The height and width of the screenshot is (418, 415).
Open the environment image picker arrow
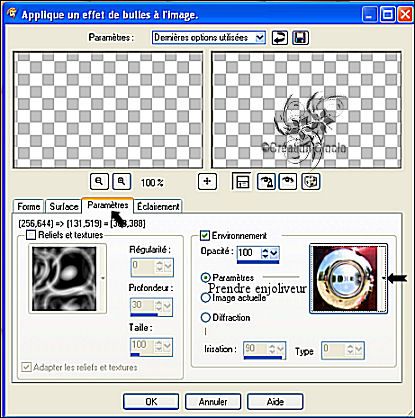pyautogui.click(x=384, y=278)
